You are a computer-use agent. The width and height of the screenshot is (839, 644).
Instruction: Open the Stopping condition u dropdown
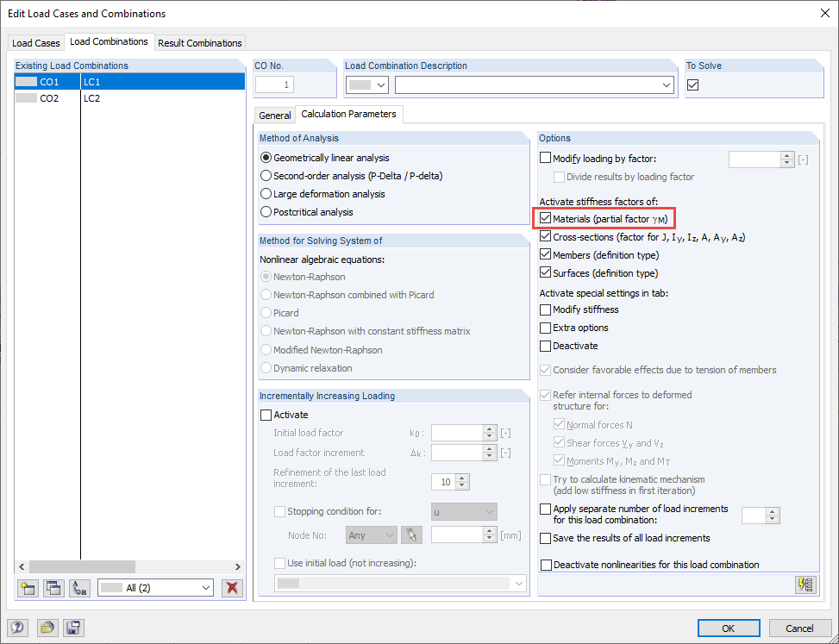pos(464,512)
